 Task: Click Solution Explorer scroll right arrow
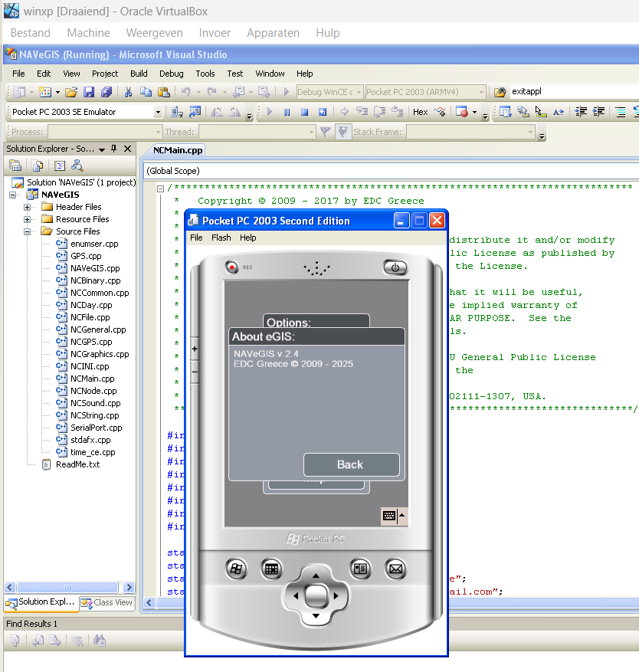click(129, 587)
